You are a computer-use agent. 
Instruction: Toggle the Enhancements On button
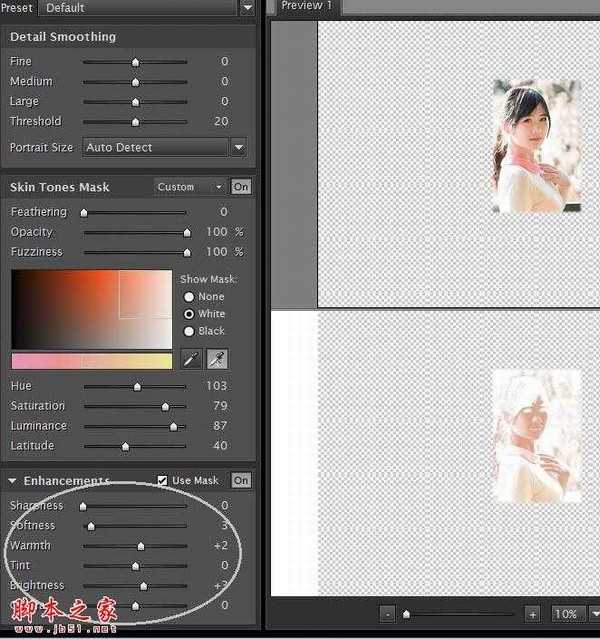(x=240, y=480)
